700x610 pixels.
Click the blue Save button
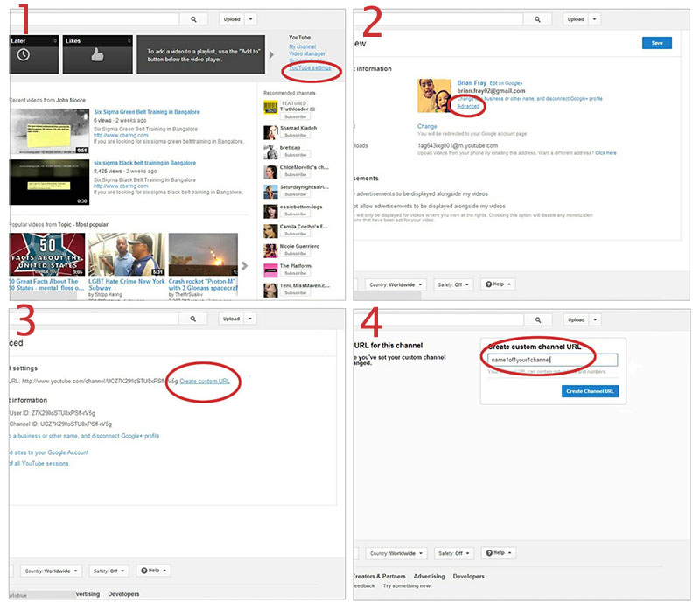657,43
